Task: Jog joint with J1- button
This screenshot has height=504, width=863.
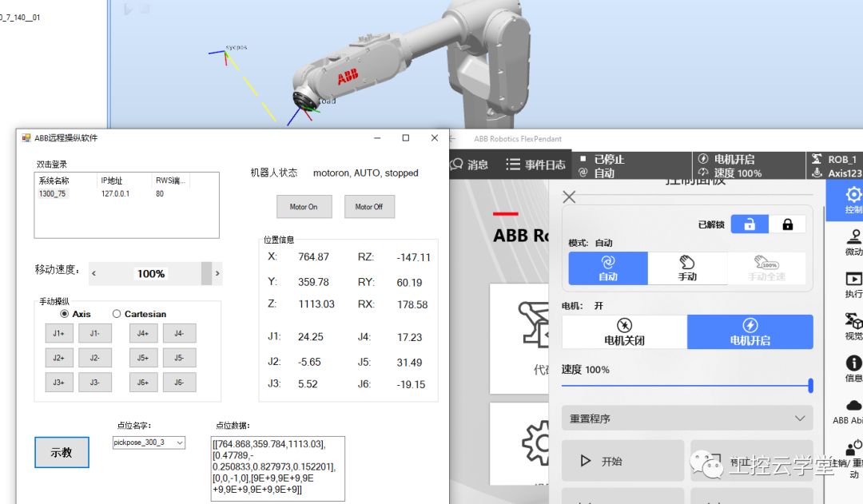Action: (94, 333)
